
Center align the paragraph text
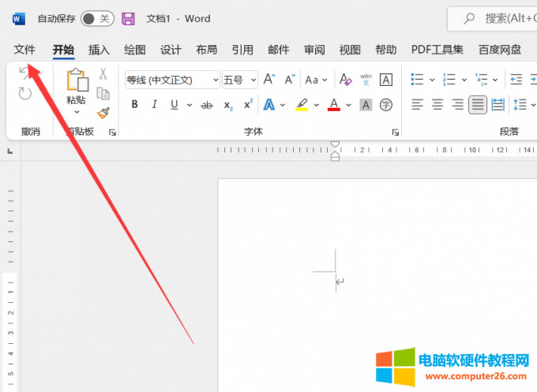(x=437, y=105)
